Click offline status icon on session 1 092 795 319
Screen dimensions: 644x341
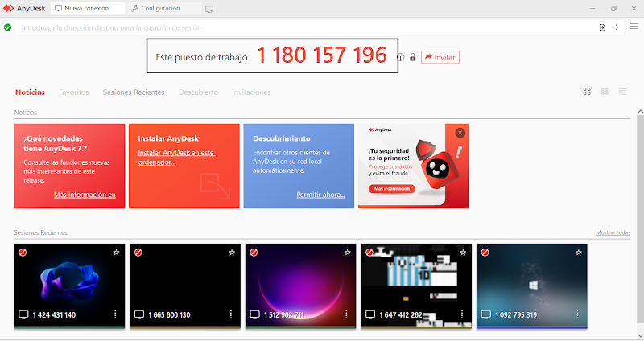click(x=485, y=253)
